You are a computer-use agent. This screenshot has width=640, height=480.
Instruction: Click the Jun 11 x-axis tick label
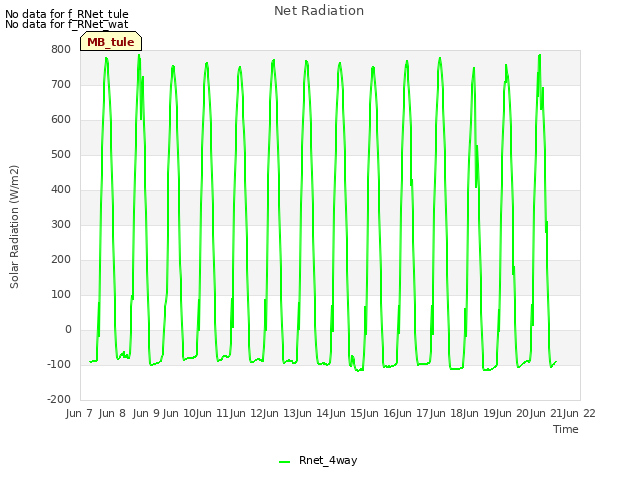click(x=212, y=413)
